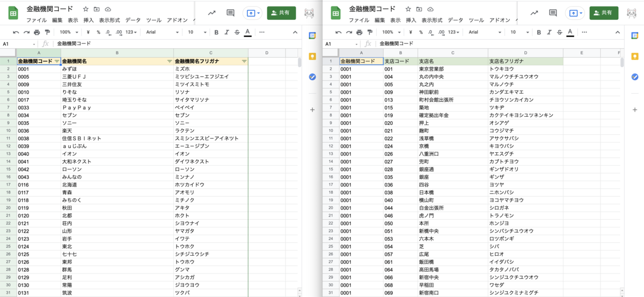644x297 pixels.
Task: Click move-to-folder icon in left window
Action: 97,10
